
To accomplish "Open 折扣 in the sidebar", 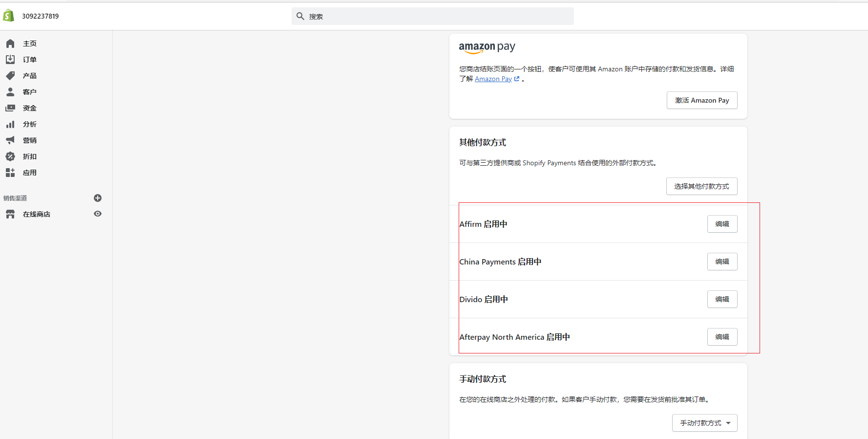I will click(30, 156).
